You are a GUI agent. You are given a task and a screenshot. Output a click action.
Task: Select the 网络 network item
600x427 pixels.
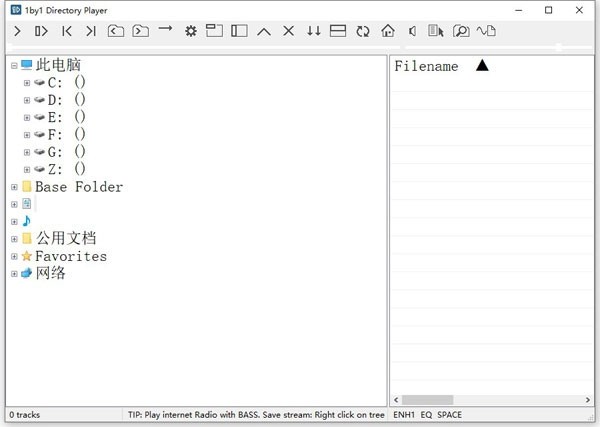pyautogui.click(x=50, y=273)
